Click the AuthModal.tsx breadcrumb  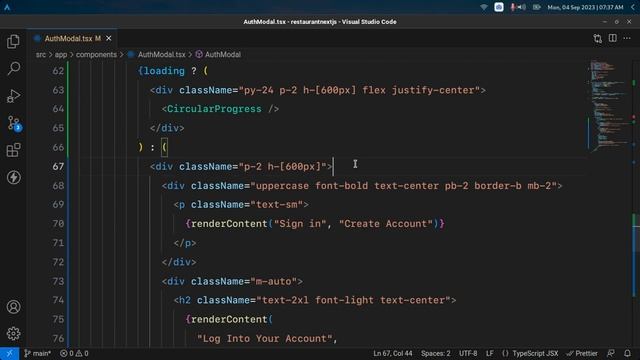(x=157, y=54)
